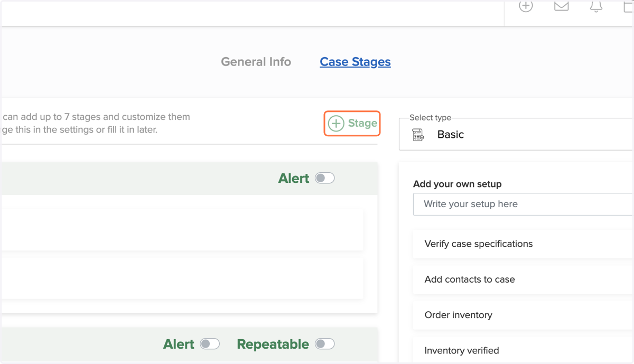This screenshot has height=364, width=634.
Task: Toggle the Alert switch beside Repeatable
Action: [x=210, y=344]
